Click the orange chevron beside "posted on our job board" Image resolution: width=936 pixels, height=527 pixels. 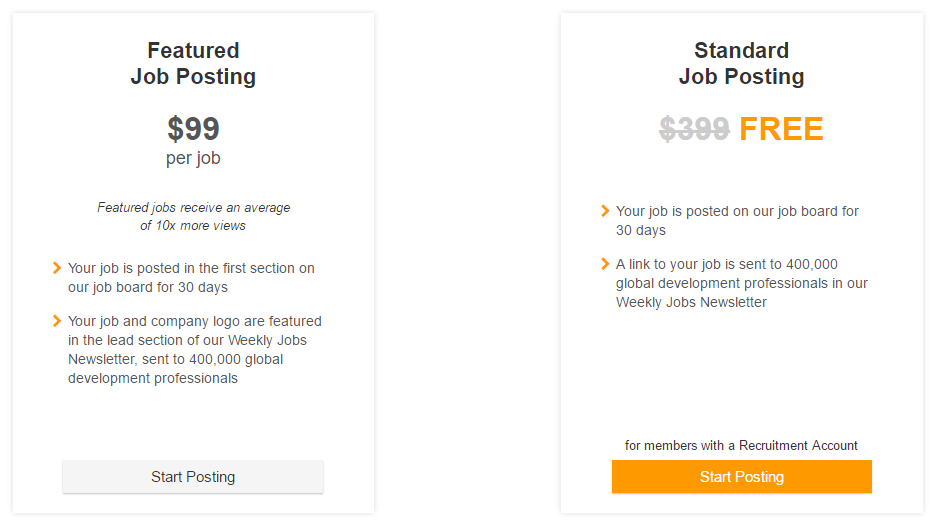tap(605, 211)
